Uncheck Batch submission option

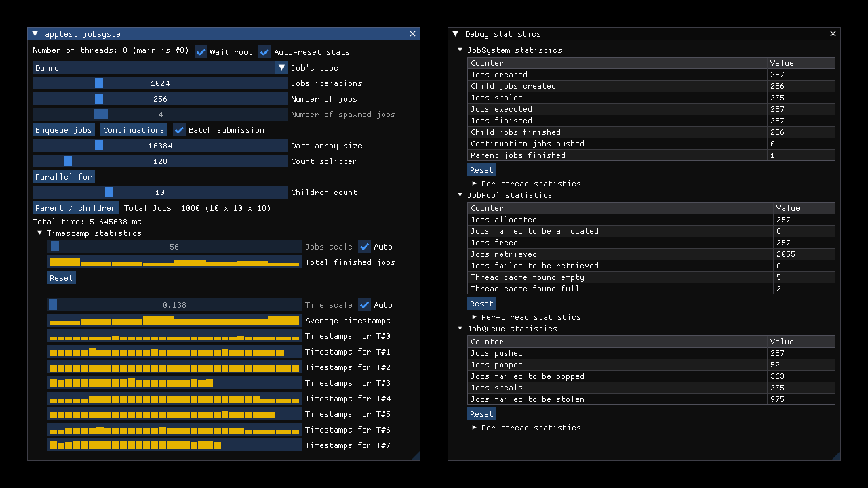click(179, 130)
